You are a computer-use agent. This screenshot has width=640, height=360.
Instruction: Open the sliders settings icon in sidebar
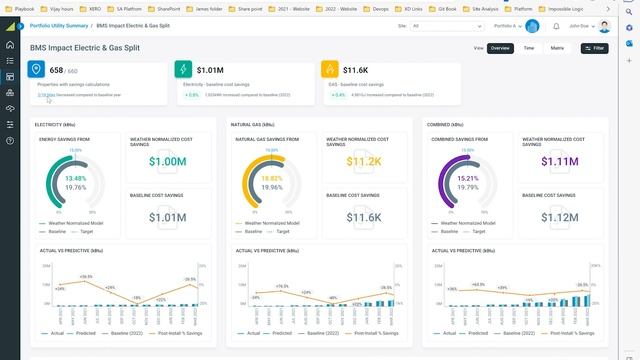[x=10, y=124]
